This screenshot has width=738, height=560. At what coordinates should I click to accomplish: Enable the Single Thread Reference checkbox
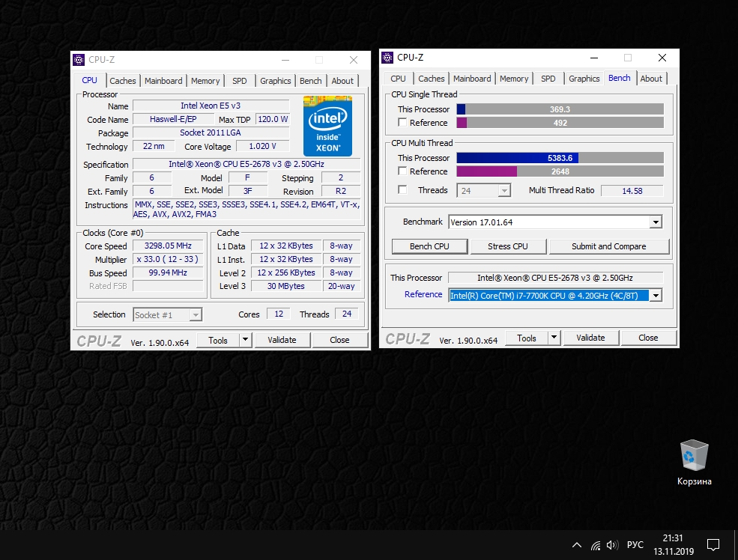[402, 122]
